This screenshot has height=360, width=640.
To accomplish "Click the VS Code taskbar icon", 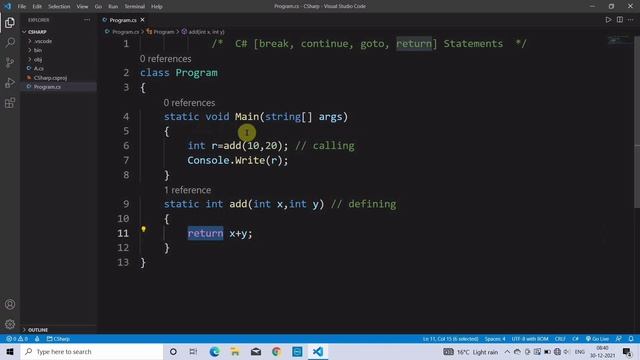I will click(318, 351).
